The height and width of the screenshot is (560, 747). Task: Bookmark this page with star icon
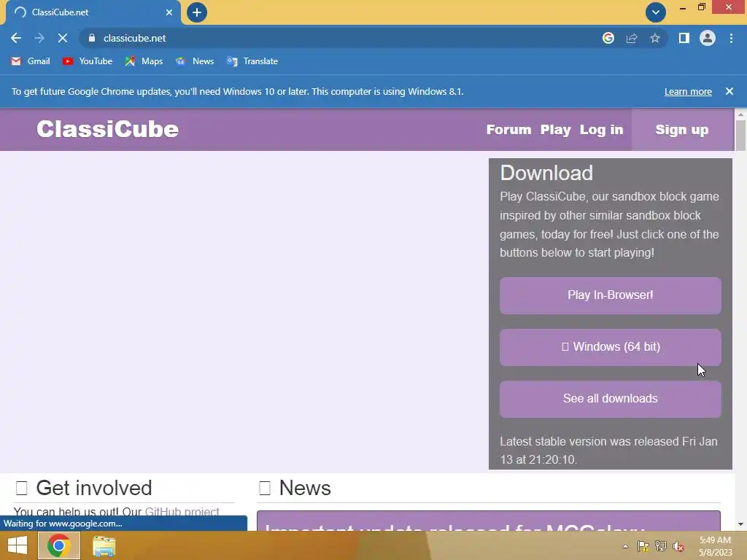[x=655, y=38]
